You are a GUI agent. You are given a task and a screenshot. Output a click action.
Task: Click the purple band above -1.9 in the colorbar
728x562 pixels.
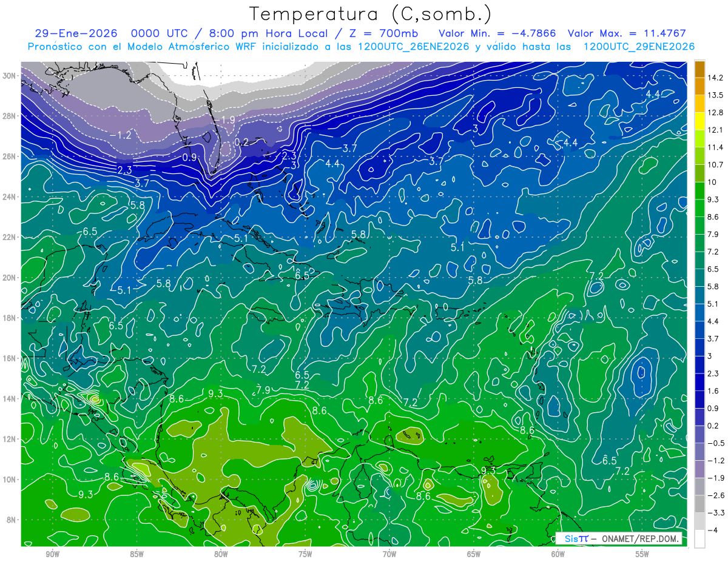[699, 468]
